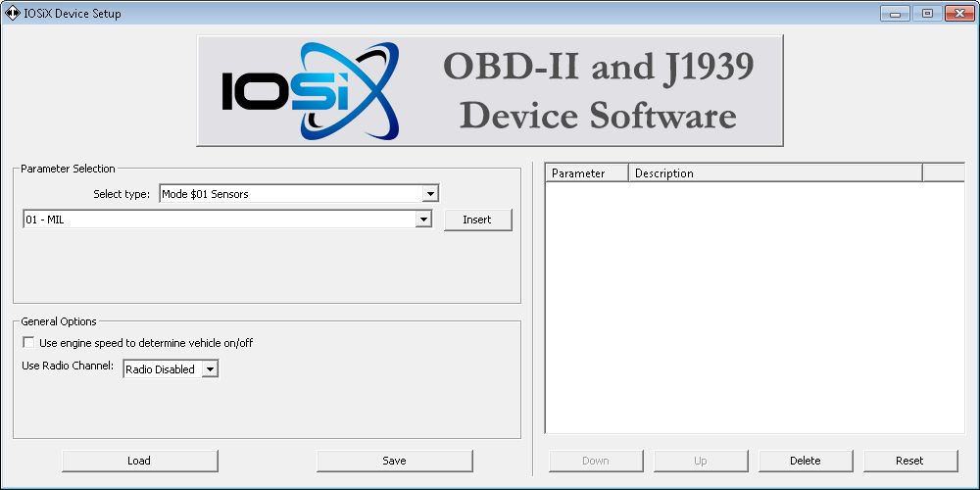Image resolution: width=980 pixels, height=490 pixels.
Task: Click the Maximize window button
Action: pos(927,13)
